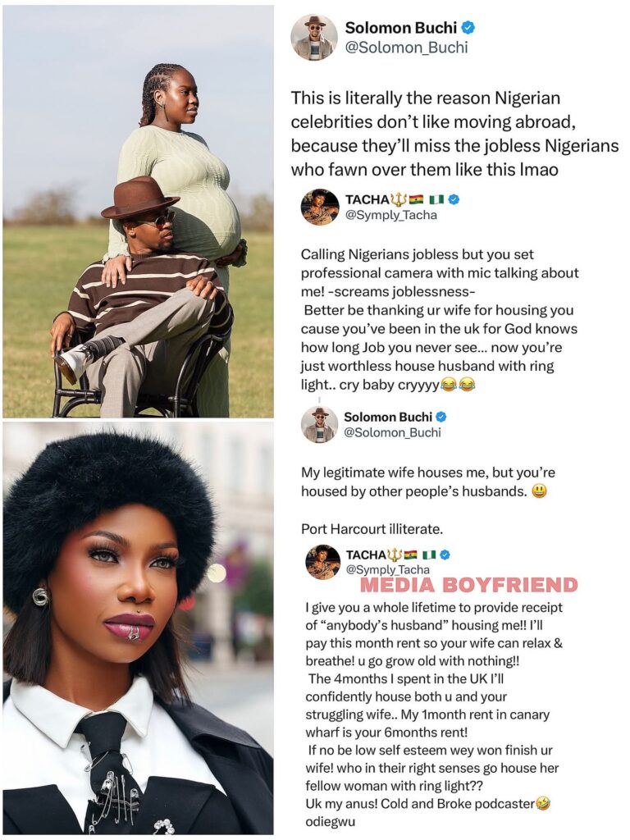Click the smiley emoji after 'people's husbands.'
The width and height of the screenshot is (630, 840).
click(540, 491)
